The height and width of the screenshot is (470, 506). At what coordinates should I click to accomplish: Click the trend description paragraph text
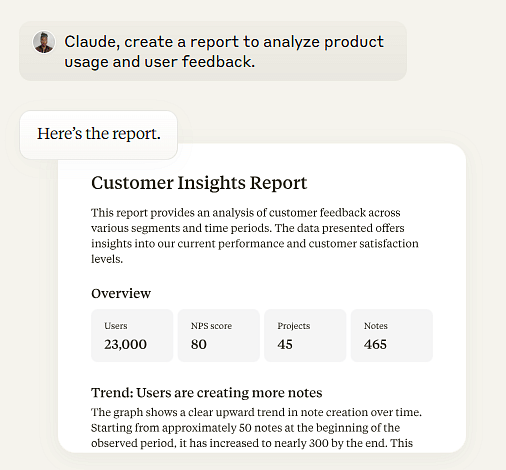click(256, 428)
